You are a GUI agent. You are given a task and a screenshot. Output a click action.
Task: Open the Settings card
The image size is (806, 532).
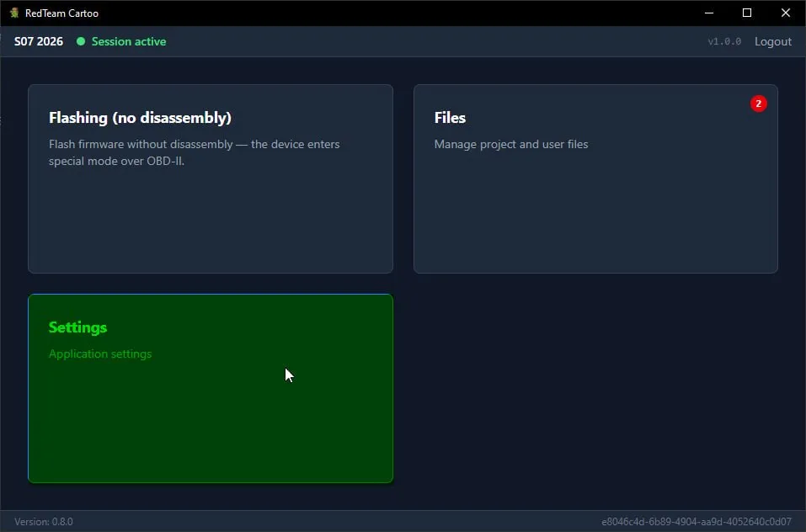(x=211, y=388)
